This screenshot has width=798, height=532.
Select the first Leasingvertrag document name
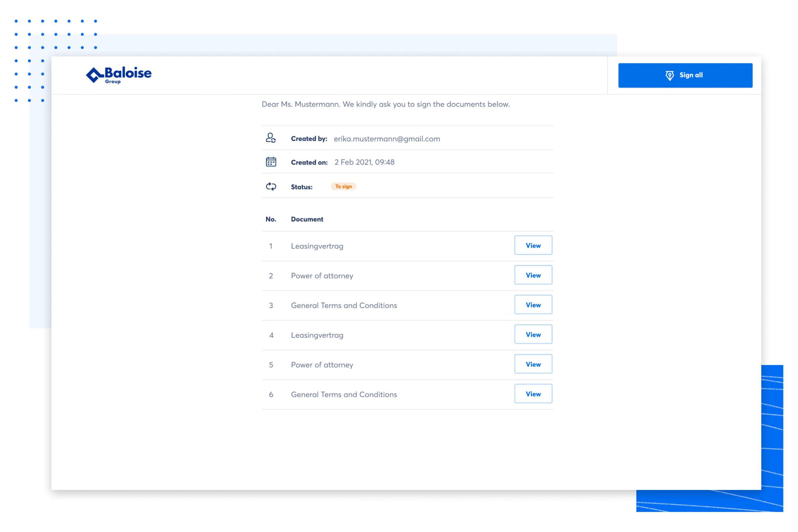click(x=317, y=246)
